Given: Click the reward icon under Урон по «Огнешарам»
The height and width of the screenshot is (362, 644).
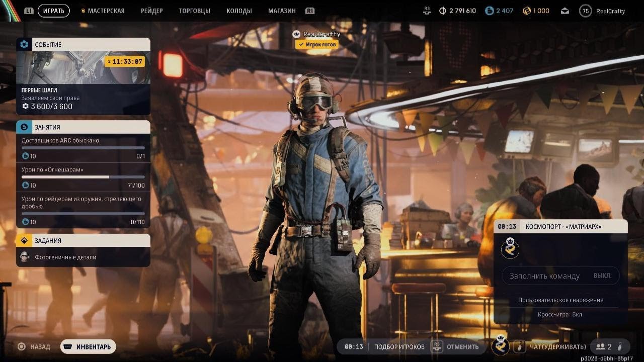Looking at the screenshot, I should click(x=26, y=186).
